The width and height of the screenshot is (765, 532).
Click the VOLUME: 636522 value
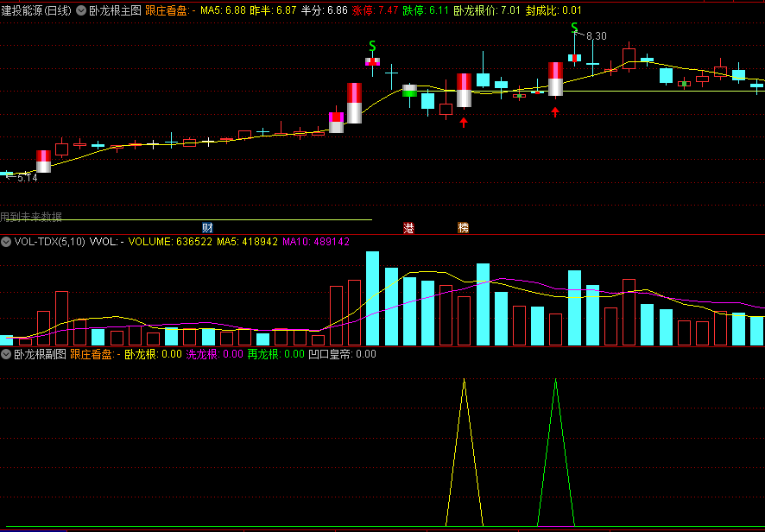point(170,242)
